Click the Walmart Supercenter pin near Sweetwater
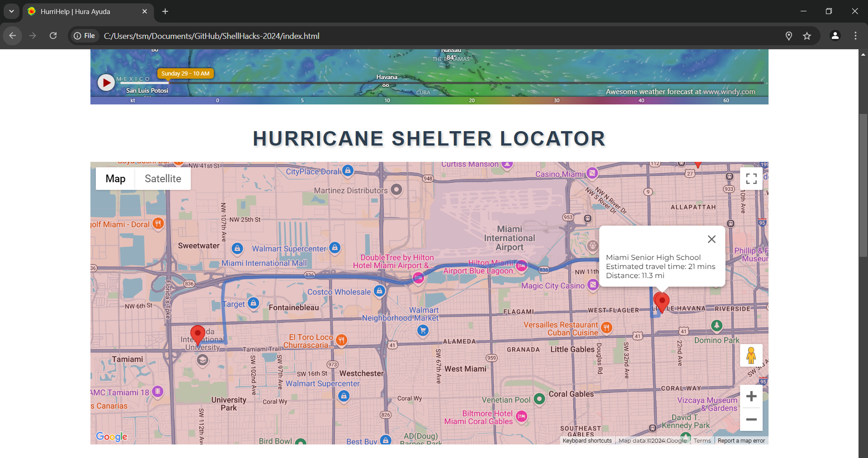 tap(335, 248)
